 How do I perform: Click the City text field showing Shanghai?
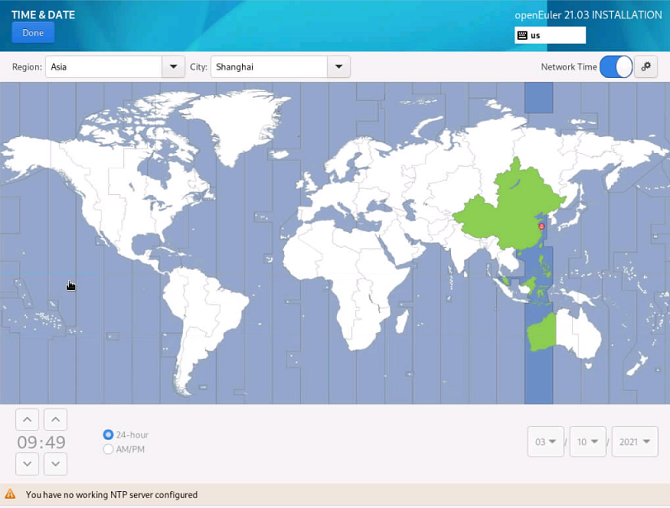pos(268,67)
